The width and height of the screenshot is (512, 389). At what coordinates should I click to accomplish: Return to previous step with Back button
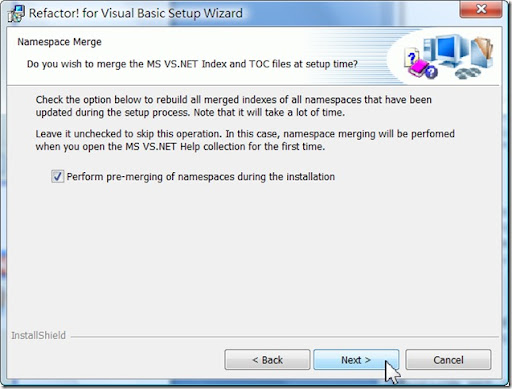point(267,360)
